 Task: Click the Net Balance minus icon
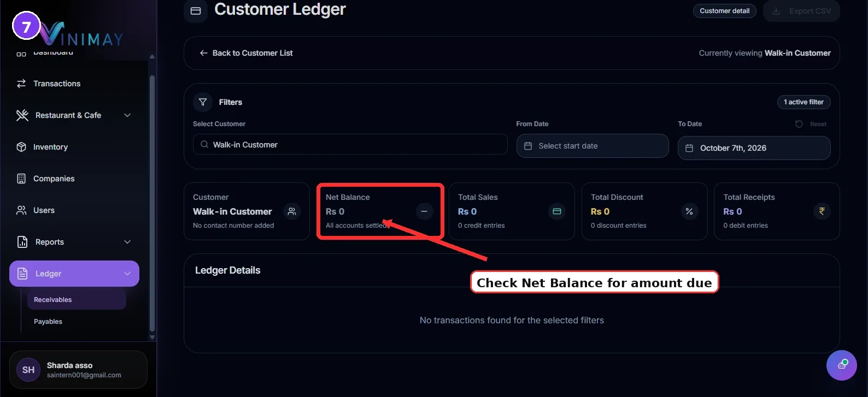(x=424, y=211)
